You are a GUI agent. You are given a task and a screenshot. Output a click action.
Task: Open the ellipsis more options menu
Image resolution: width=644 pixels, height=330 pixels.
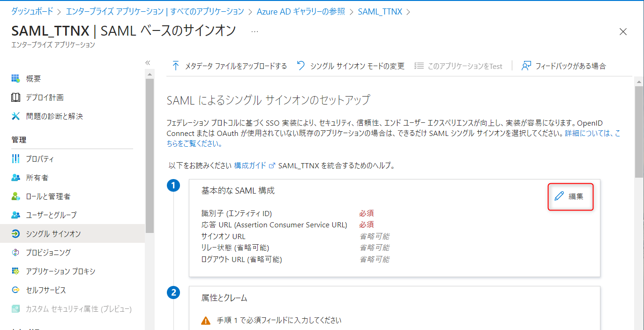point(255,31)
